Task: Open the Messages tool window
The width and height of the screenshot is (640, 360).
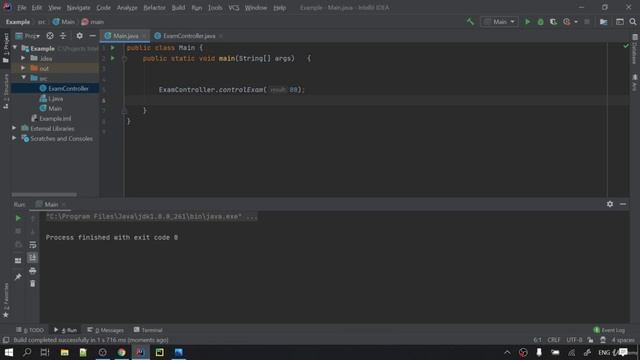Action: coord(105,330)
